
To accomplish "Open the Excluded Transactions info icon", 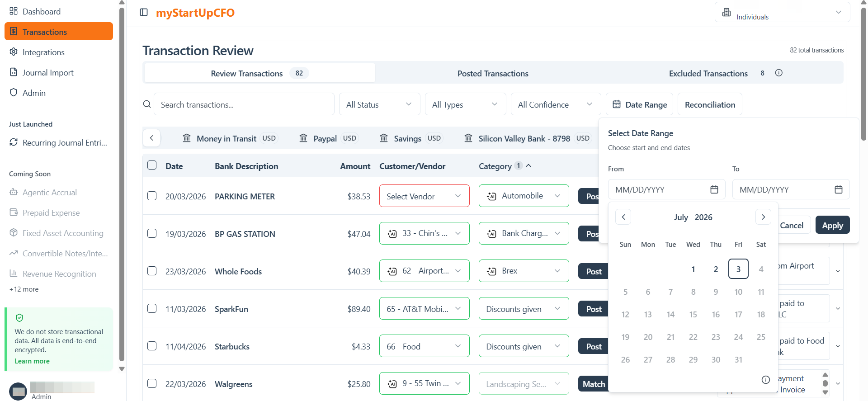I will [778, 73].
